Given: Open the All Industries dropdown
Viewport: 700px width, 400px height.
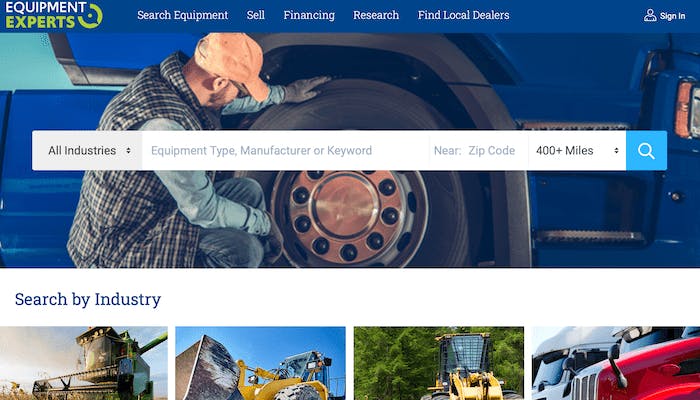Looking at the screenshot, I should click(87, 150).
